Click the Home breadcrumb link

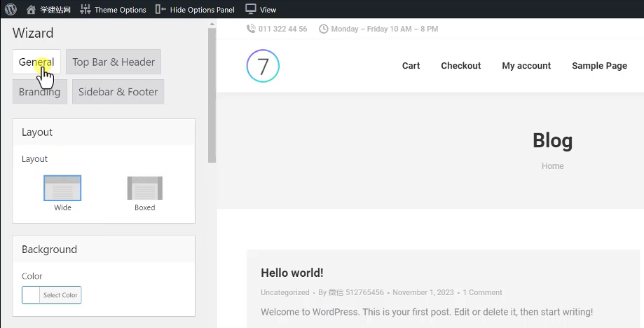point(552,166)
